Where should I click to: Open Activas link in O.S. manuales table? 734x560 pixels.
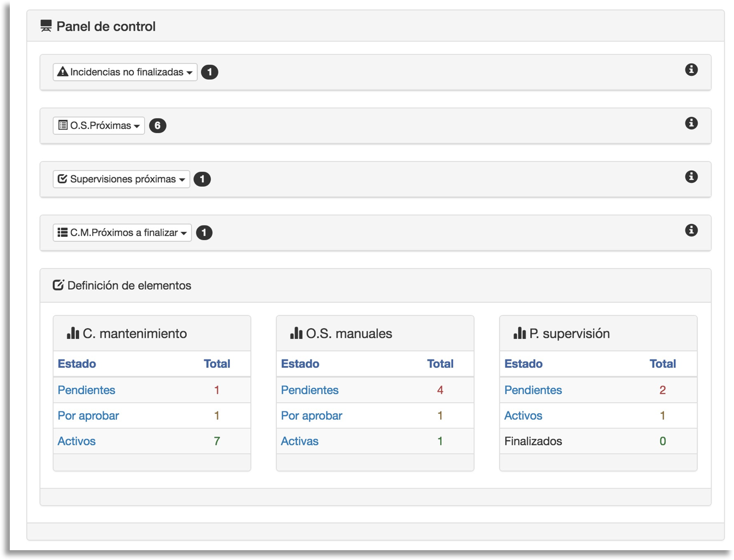tap(299, 442)
